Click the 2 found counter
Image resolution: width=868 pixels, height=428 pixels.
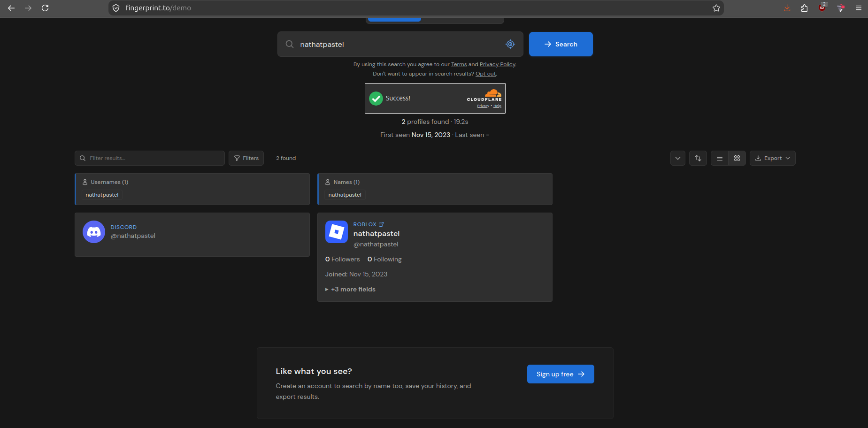[286, 158]
